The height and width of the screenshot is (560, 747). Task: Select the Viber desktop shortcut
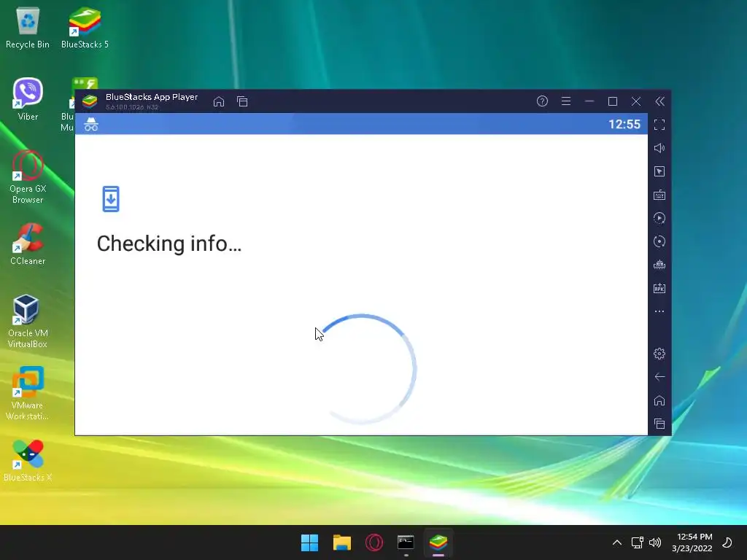(28, 99)
